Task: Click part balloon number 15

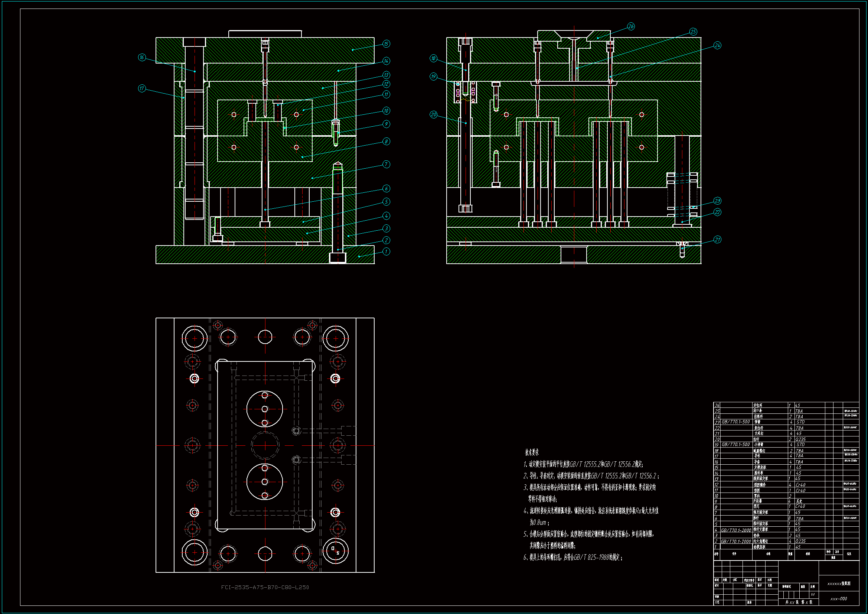Action: coord(386,44)
